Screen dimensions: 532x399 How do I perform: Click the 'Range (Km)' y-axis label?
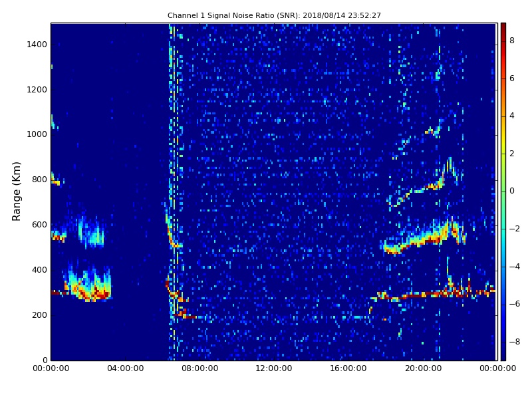pyautogui.click(x=16, y=192)
